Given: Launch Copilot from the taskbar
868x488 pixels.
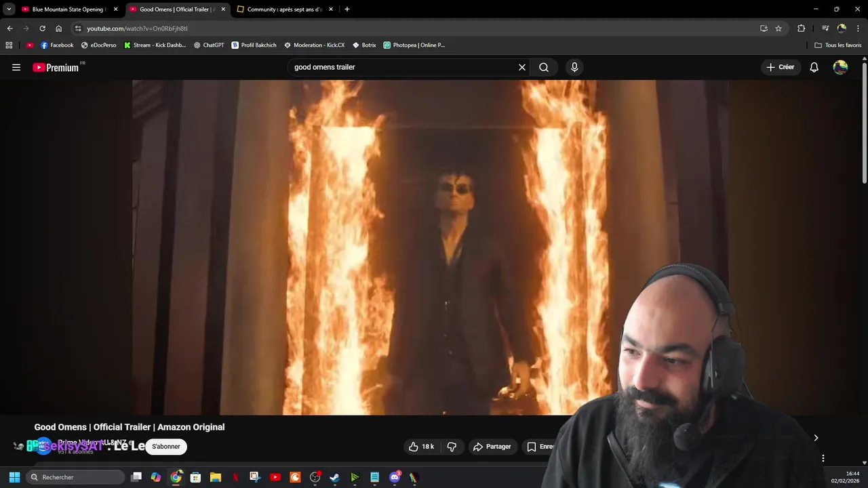Looking at the screenshot, I should [x=156, y=477].
